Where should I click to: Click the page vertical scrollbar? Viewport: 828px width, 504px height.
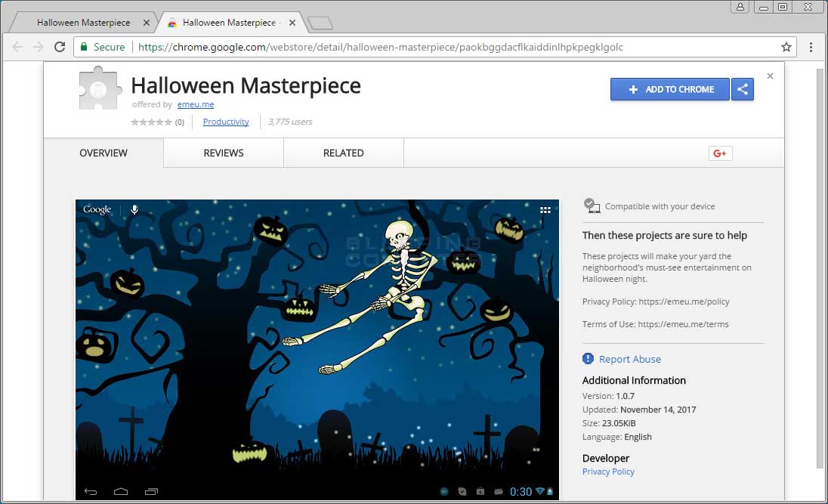tap(820, 267)
